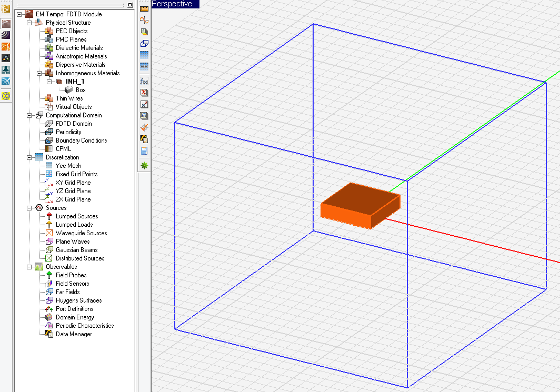Click Boundary Conditions in Computational Domain

[x=81, y=140]
